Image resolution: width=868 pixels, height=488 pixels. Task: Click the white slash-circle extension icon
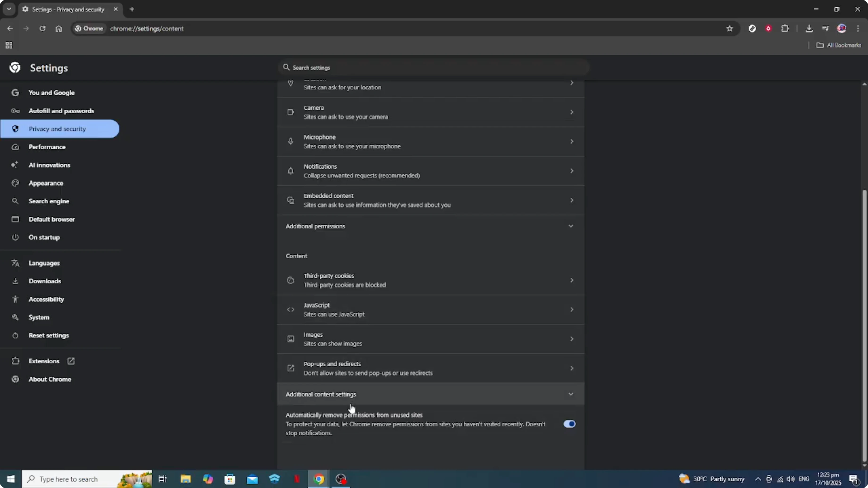click(x=752, y=29)
